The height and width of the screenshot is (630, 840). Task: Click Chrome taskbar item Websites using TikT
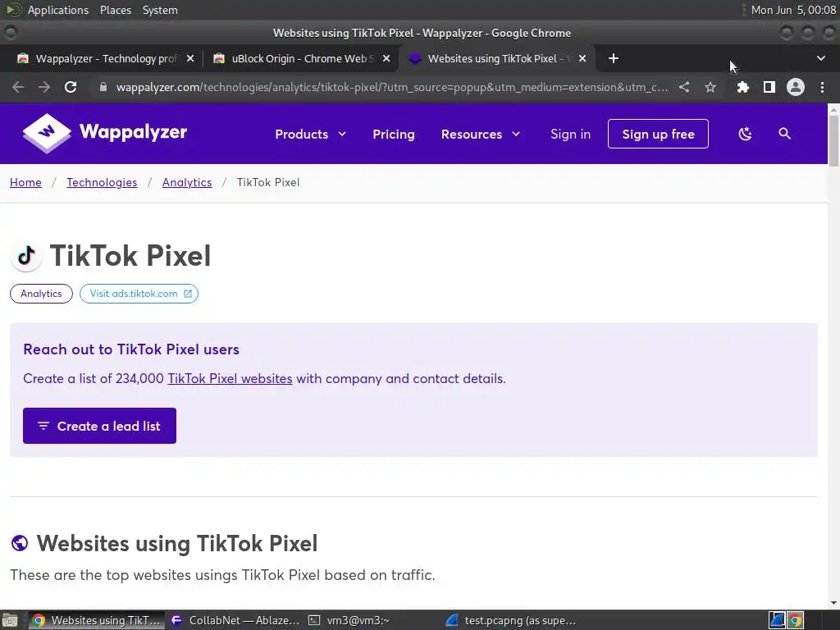97,620
